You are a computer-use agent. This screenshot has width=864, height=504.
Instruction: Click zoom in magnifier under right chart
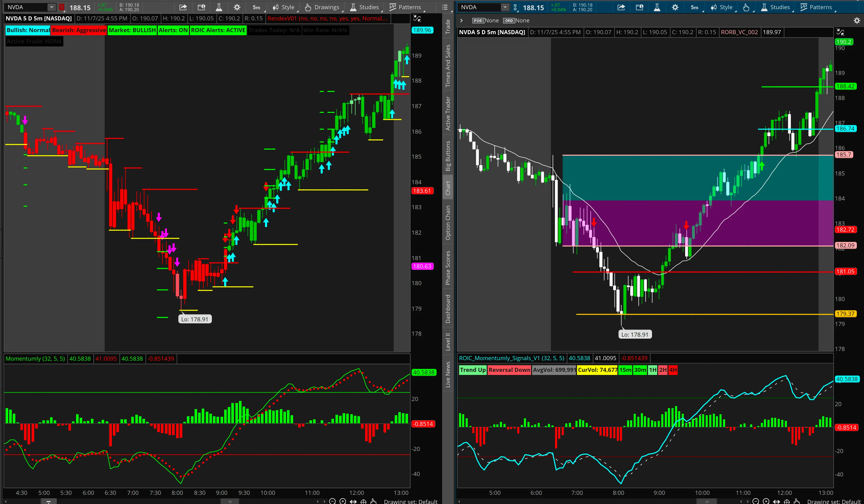click(766, 501)
